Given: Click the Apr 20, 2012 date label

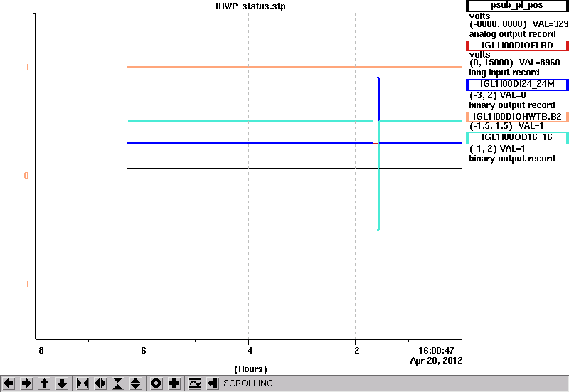Looking at the screenshot, I should click(x=436, y=361).
